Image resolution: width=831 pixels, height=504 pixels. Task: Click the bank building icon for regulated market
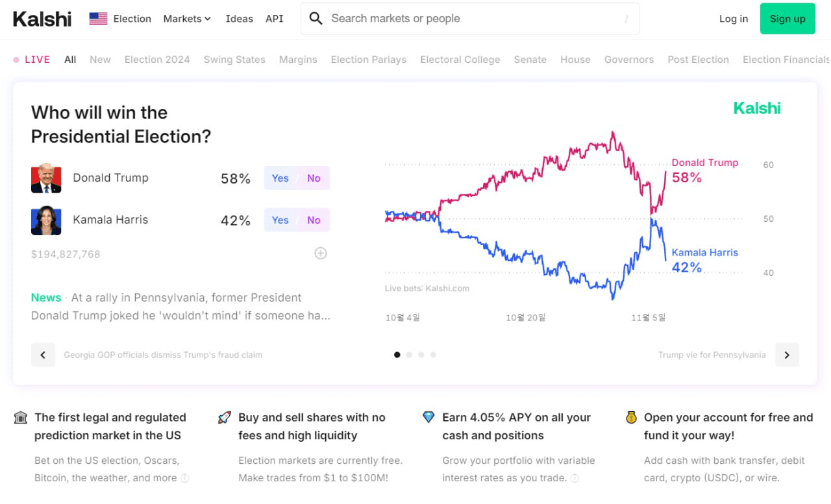click(21, 418)
